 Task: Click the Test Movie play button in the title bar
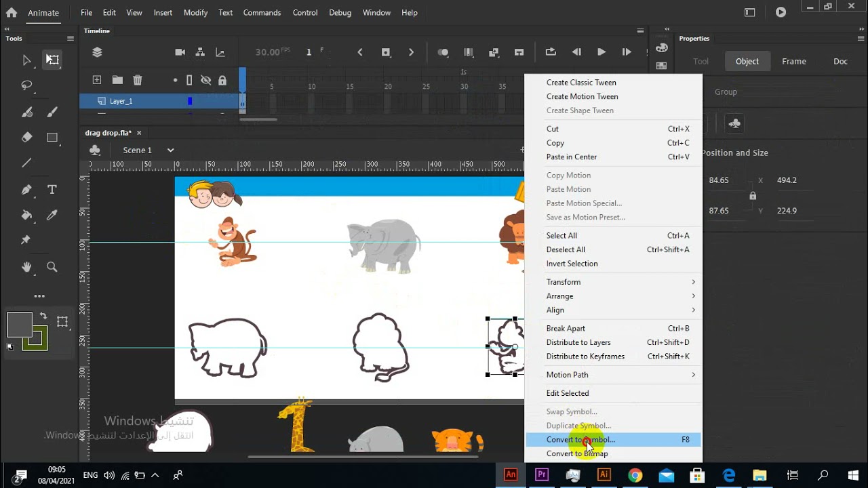(781, 12)
